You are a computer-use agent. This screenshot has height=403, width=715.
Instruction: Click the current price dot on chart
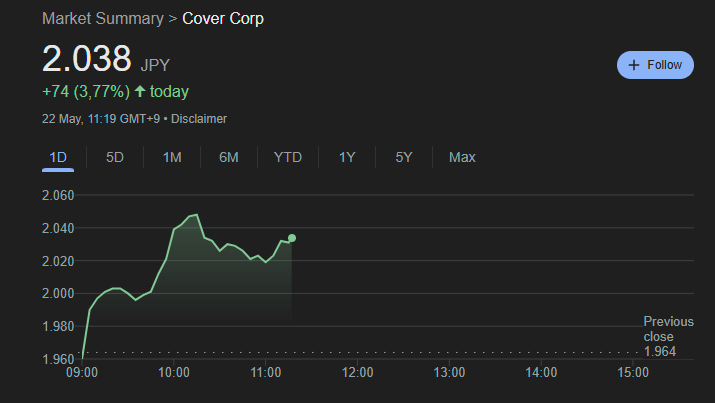(292, 238)
